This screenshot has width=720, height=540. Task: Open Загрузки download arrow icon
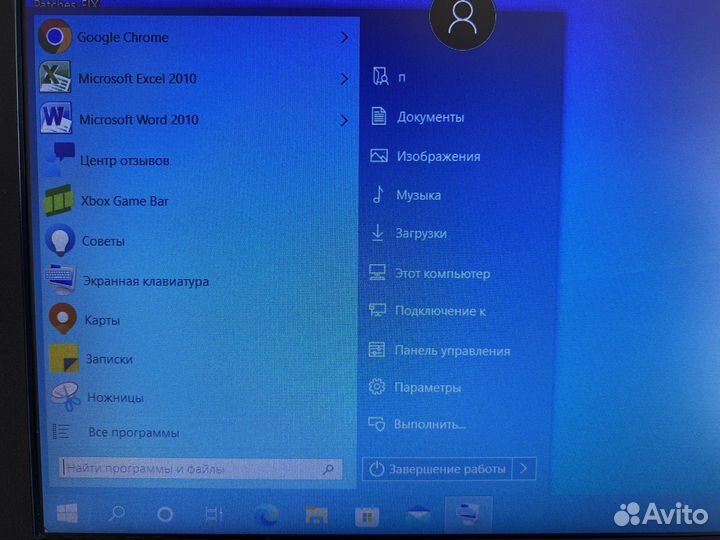377,233
